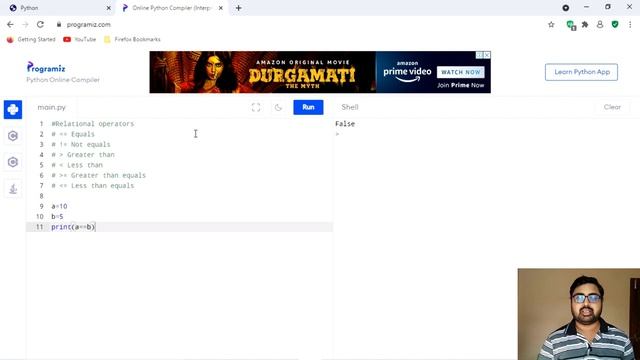
Task: Close the Online Python Compiler tab
Action: [221, 8]
